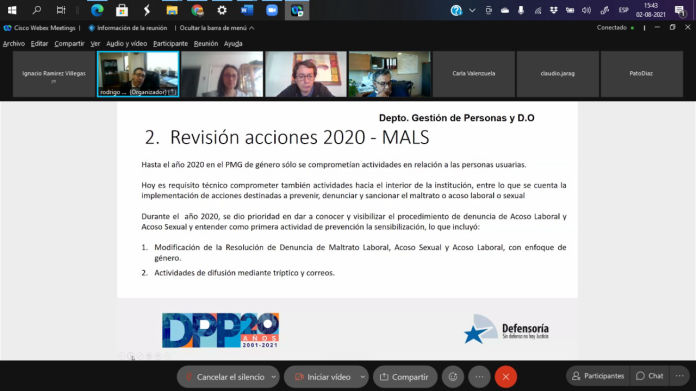Click the volume speaker tray icon
Screen dimensions: 696x391
(586, 10)
